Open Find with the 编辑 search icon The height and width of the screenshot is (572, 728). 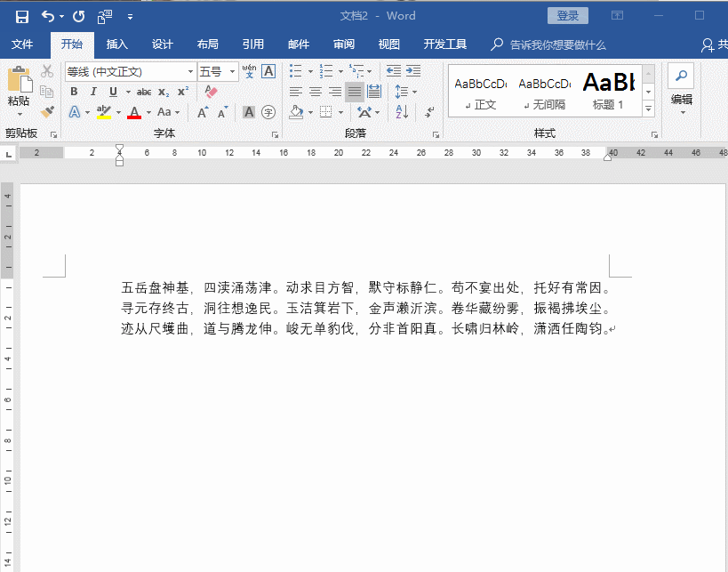pyautogui.click(x=681, y=77)
